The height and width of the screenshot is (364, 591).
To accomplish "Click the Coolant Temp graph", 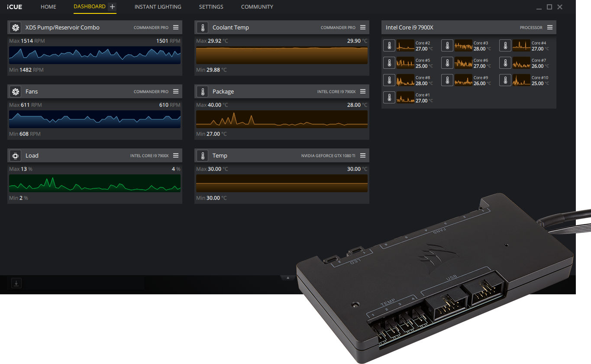I will (282, 55).
